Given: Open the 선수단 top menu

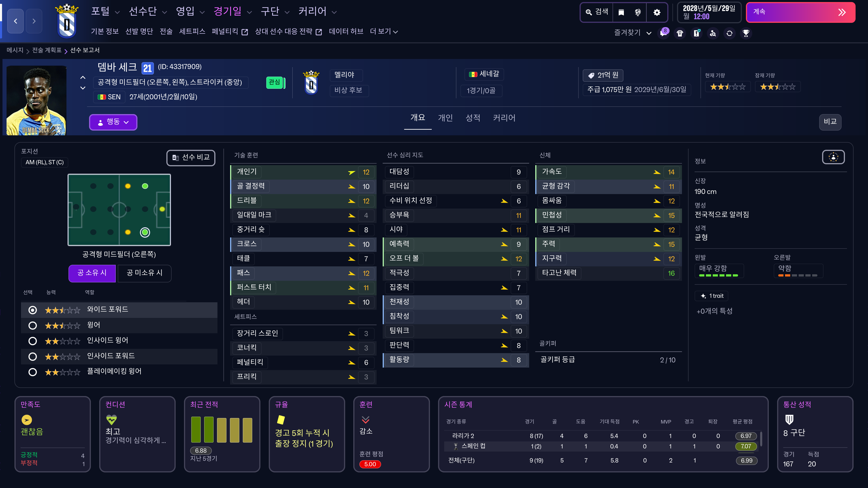Looking at the screenshot, I should click(x=148, y=12).
